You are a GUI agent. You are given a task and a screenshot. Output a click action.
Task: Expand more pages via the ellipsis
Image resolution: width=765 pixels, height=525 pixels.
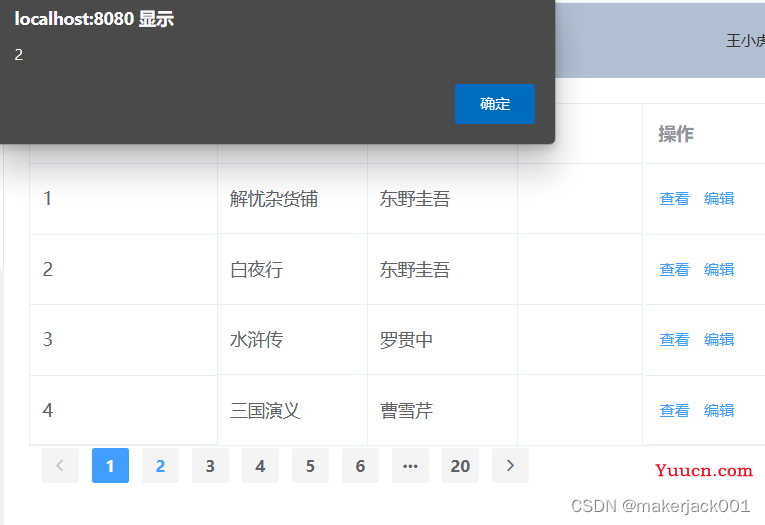point(410,465)
